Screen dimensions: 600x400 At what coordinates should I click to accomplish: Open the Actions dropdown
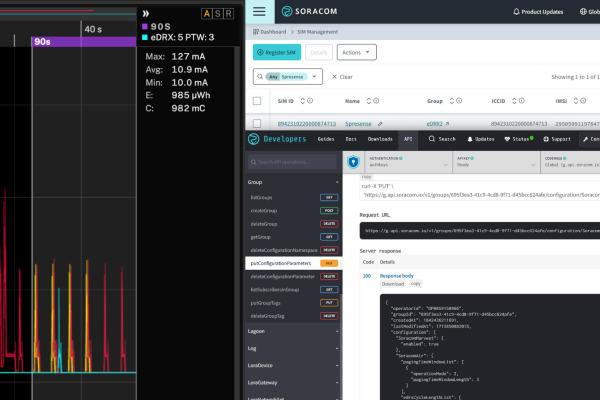click(x=356, y=51)
